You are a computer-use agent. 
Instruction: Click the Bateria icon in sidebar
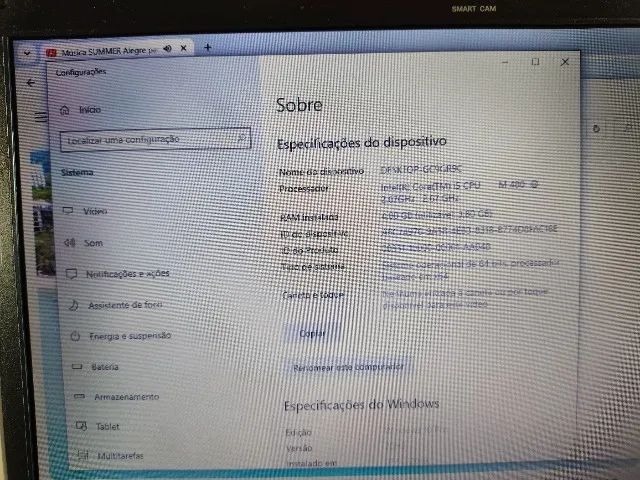(x=77, y=367)
